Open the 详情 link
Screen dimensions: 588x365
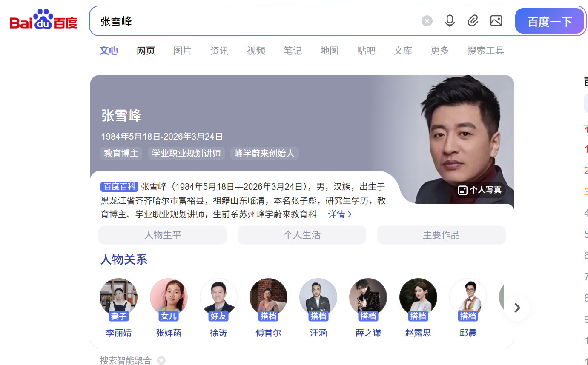tap(340, 214)
